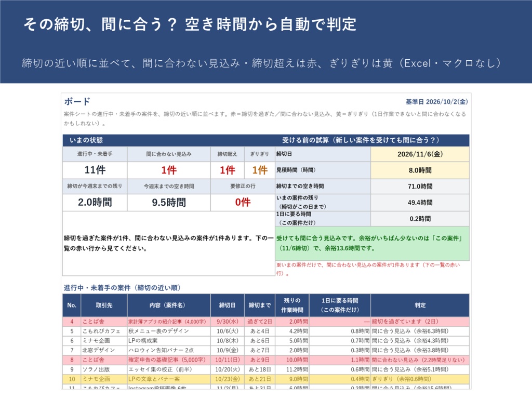Image resolution: width=532 pixels, height=399 pixels.
Task: Click the 71.0時間 締切までの空き時間 cell
Action: (420, 187)
